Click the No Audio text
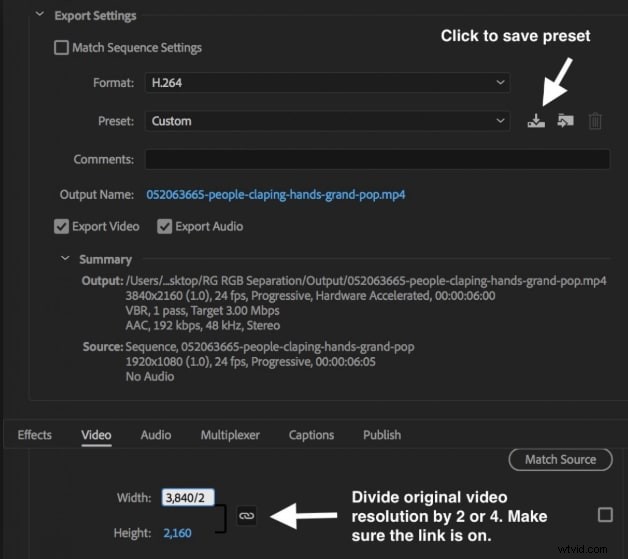 (x=150, y=377)
